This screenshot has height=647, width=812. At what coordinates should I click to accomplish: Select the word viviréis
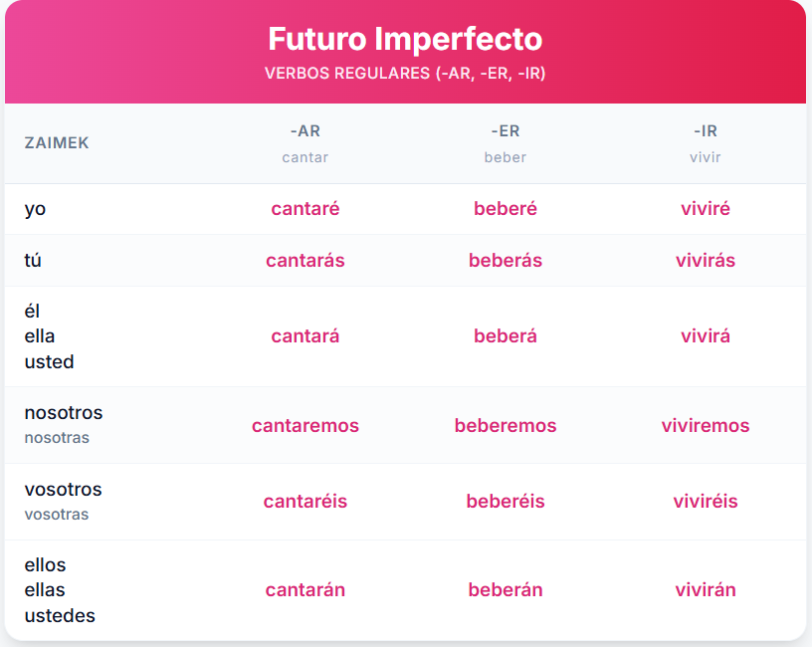(x=706, y=502)
